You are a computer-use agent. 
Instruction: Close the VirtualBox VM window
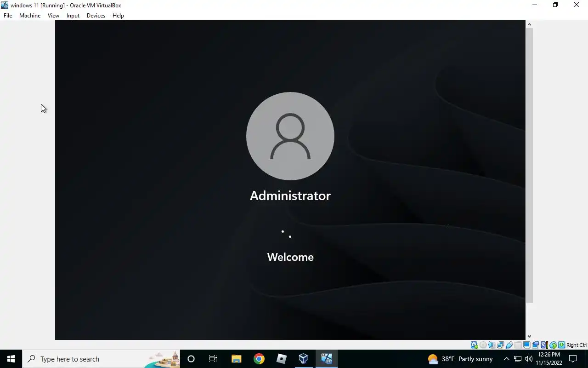[x=577, y=5]
